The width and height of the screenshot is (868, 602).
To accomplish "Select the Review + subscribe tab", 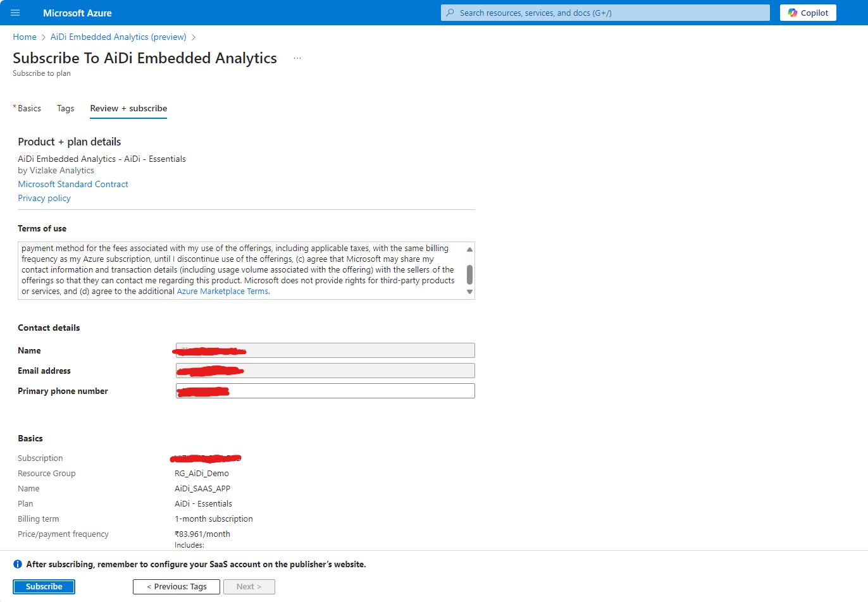I will 128,108.
